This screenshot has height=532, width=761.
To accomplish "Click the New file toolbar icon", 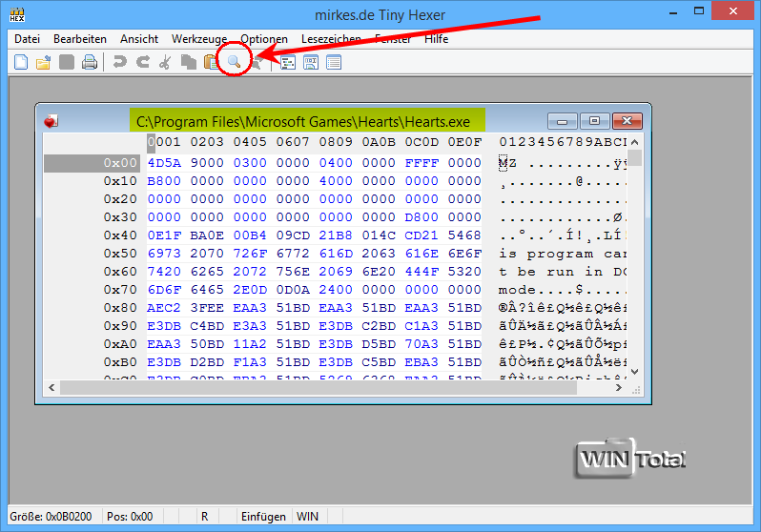I will click(21, 63).
